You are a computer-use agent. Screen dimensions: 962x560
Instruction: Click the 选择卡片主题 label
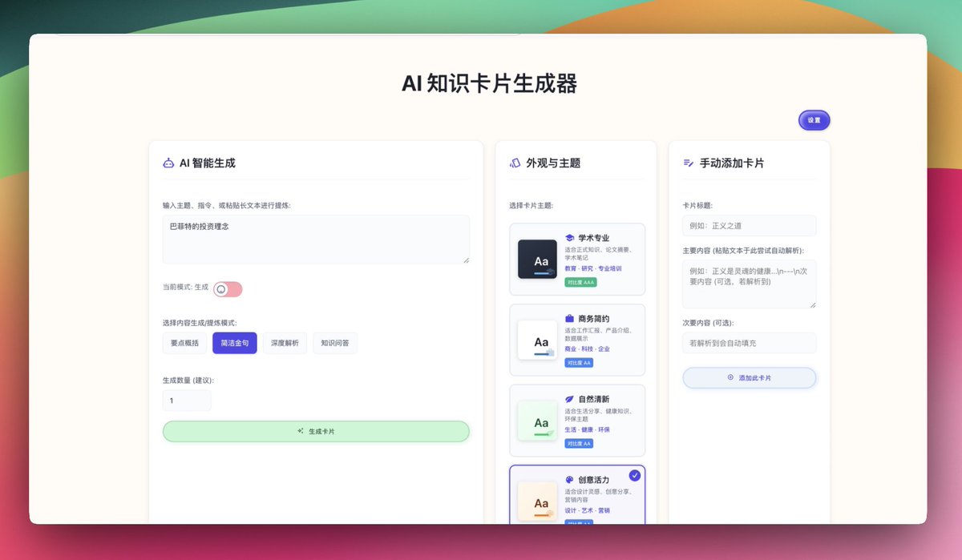click(x=532, y=206)
